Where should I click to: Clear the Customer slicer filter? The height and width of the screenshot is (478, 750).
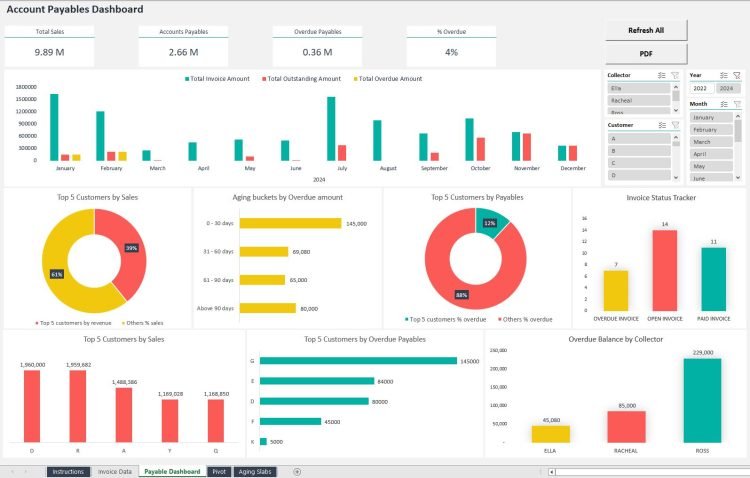675,125
